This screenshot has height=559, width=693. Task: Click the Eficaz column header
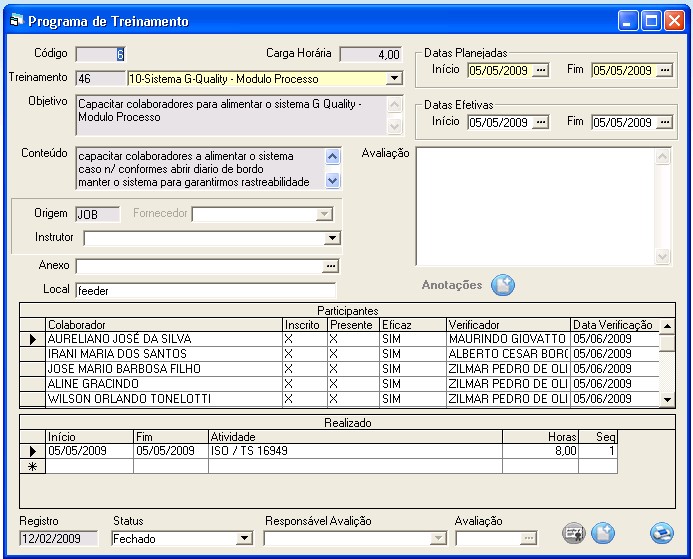tap(413, 325)
